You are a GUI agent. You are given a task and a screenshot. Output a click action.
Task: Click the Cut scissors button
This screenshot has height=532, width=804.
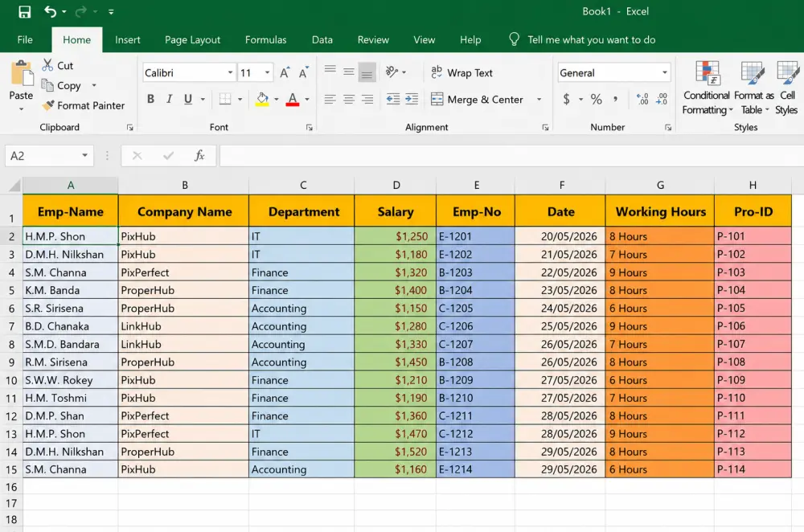pos(57,65)
